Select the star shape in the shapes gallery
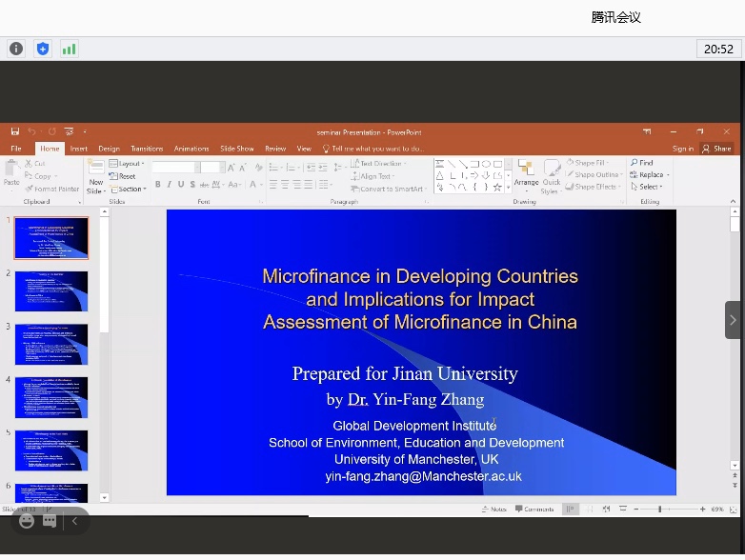This screenshot has width=745, height=560. [x=497, y=187]
